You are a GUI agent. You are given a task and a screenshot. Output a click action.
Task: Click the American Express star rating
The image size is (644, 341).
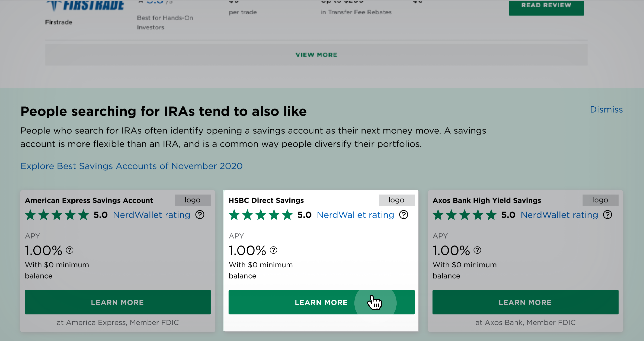coord(57,215)
